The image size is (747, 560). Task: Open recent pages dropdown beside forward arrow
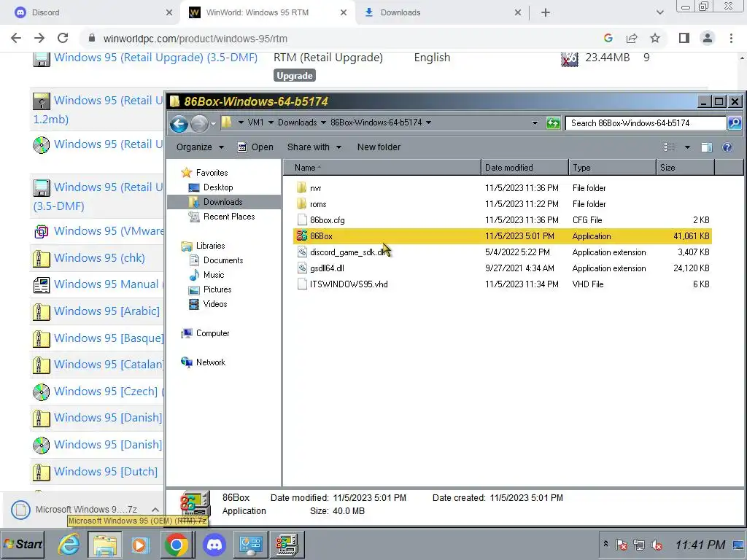[213, 124]
